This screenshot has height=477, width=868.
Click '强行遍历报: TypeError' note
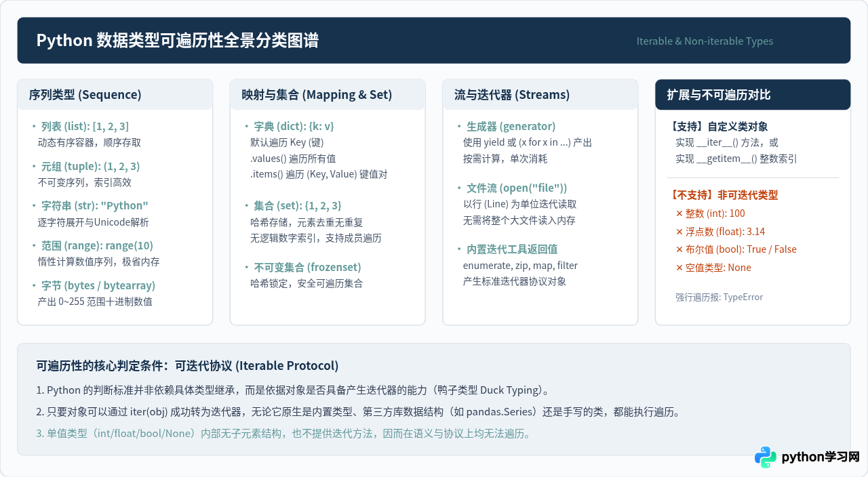coord(719,297)
